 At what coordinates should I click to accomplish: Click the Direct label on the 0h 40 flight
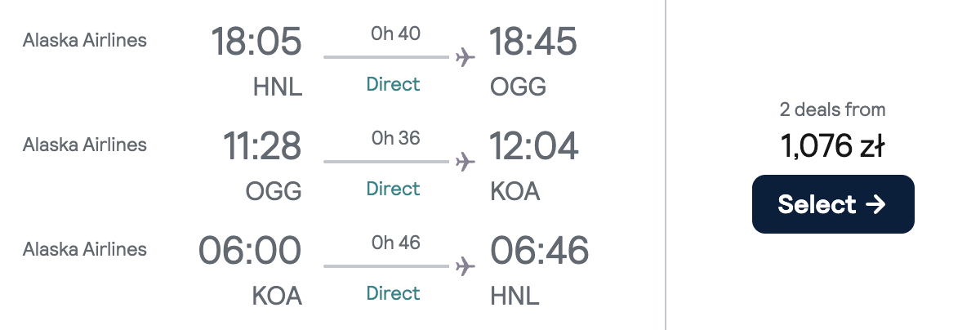tap(393, 84)
